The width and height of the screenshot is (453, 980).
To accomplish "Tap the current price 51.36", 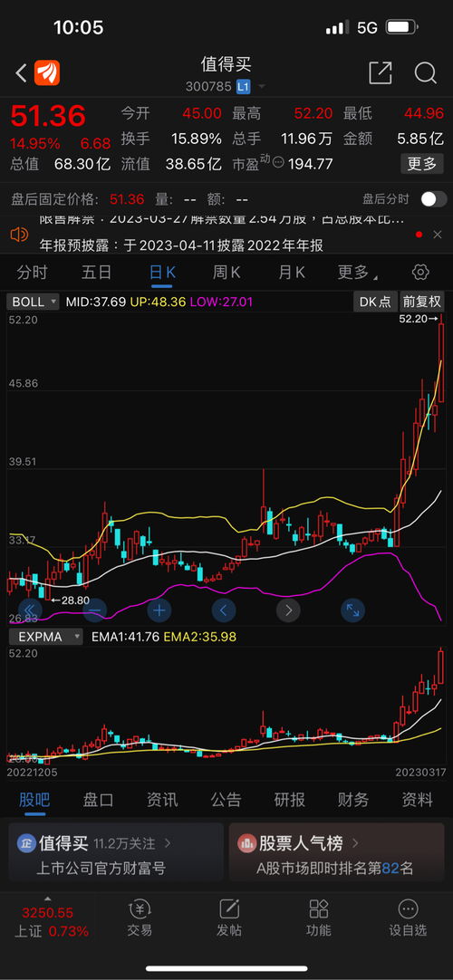I will (x=48, y=116).
